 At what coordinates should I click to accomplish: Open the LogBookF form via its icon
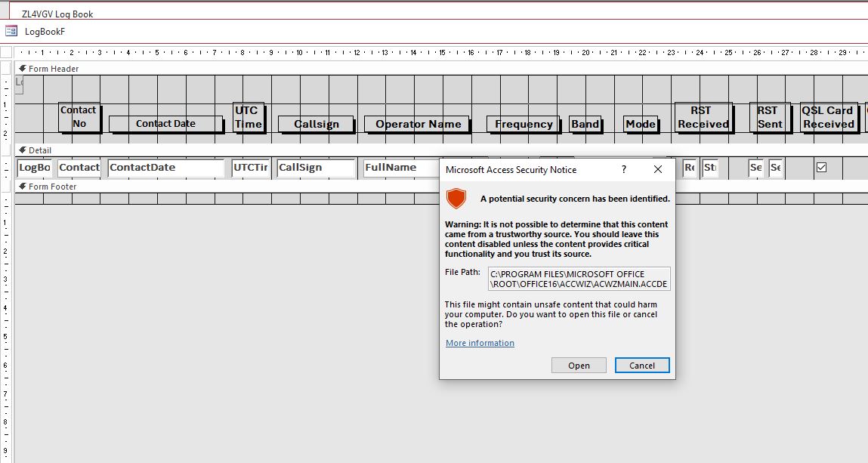pos(11,30)
